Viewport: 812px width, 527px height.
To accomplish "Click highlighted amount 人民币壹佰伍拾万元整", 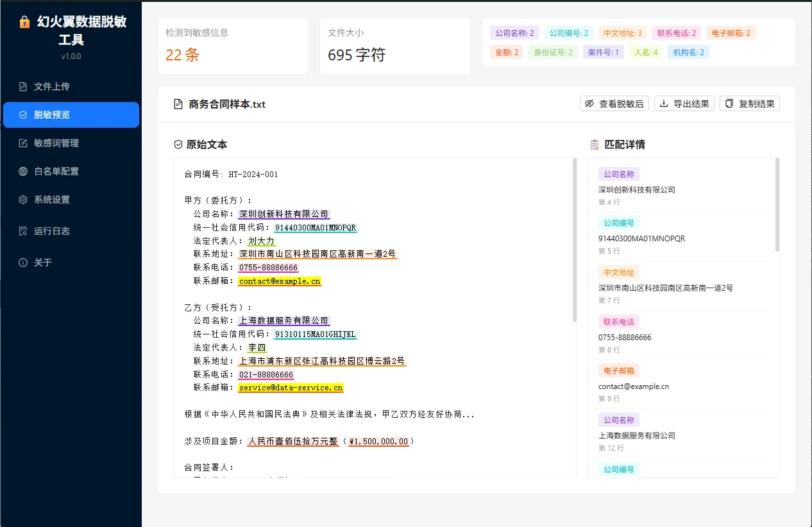I will (x=292, y=441).
